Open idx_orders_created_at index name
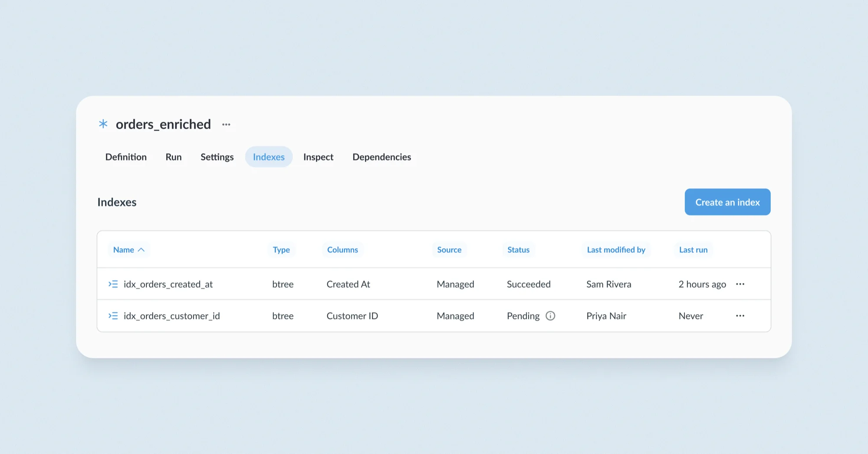The height and width of the screenshot is (454, 868). (x=168, y=284)
